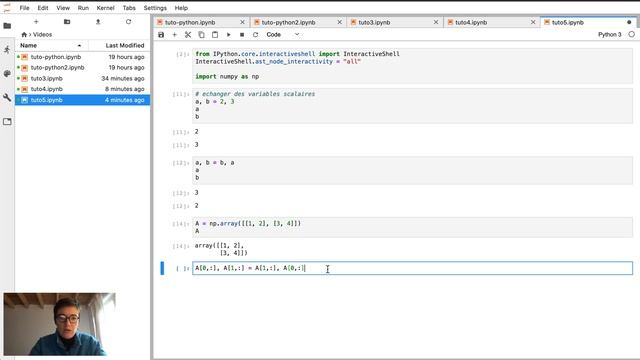Open the Settings menu

pyautogui.click(x=155, y=8)
